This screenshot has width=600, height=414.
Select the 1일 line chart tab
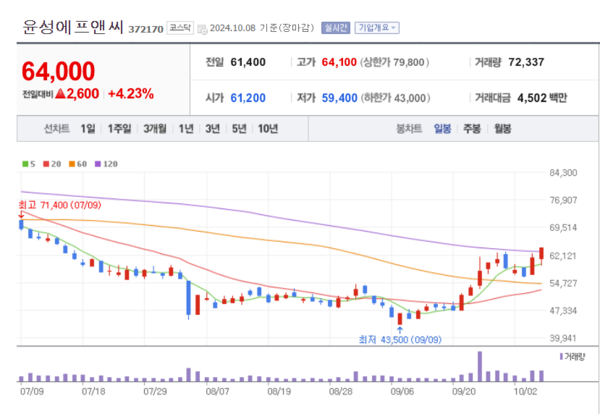pos(88,129)
